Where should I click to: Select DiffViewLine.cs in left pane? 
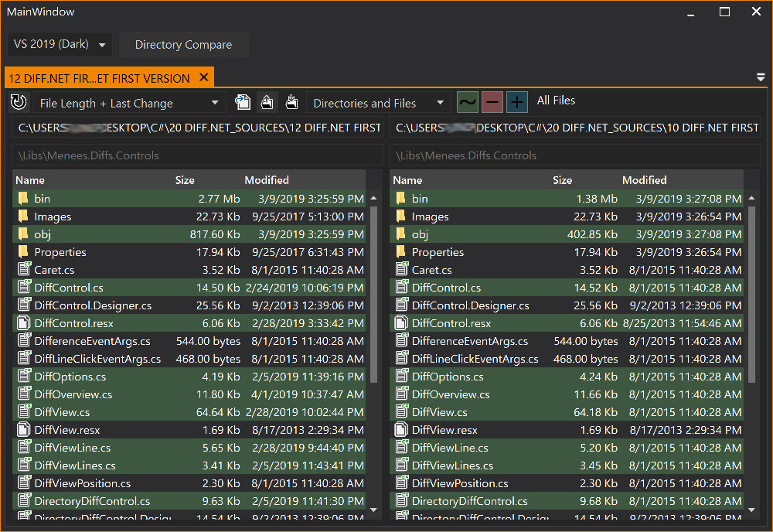pos(189,447)
